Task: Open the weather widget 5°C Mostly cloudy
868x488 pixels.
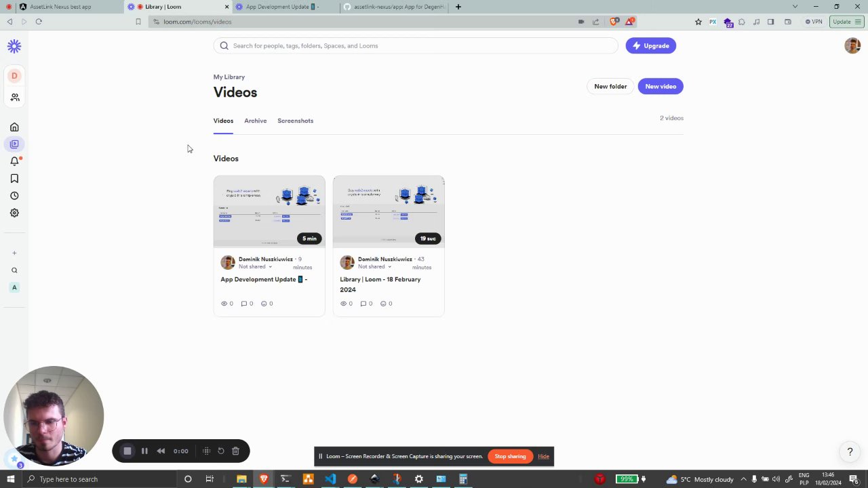Action: click(700, 479)
